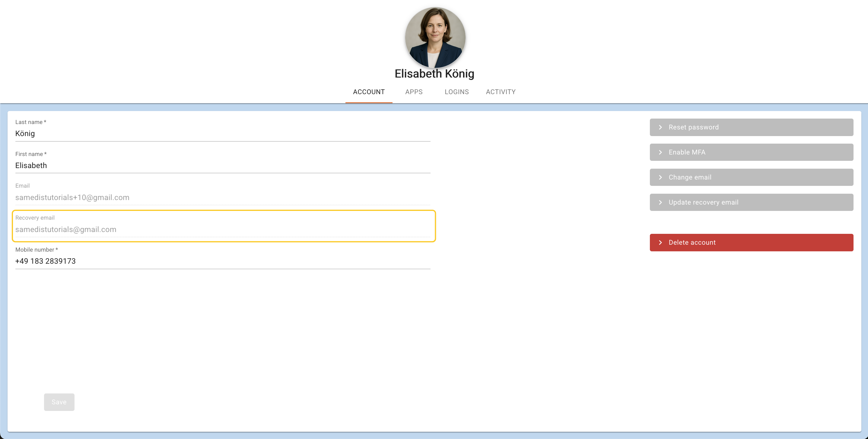This screenshot has height=439, width=868.
Task: Click chevron icon beside Delete account
Action: coord(660,243)
